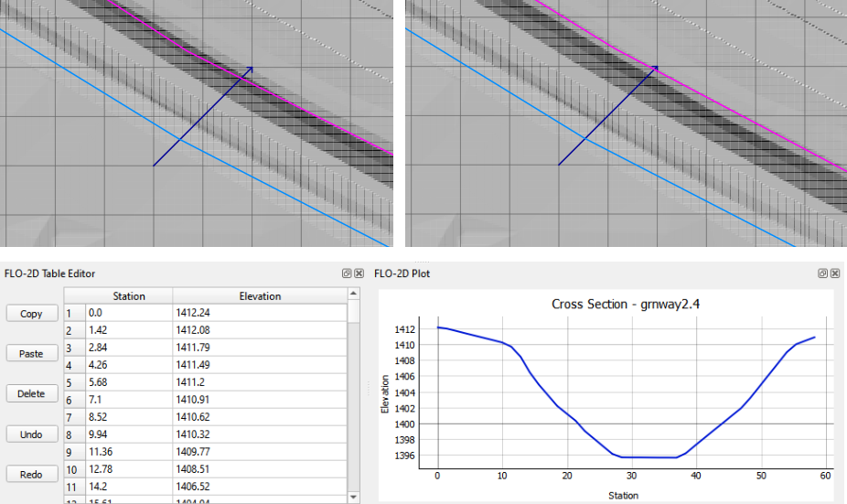Click the Copy button in Table Editor

[x=31, y=314]
